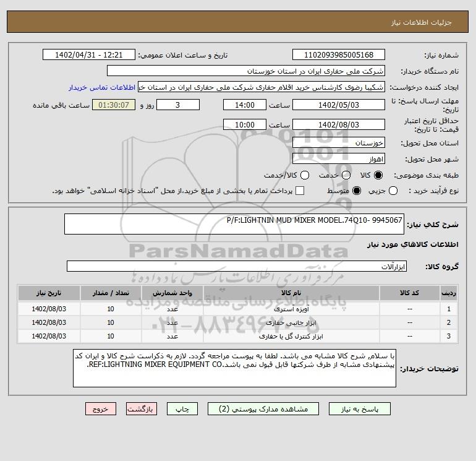
Task: Click the announcement date field 1402/04/31 - 12:21
Action: tap(88, 55)
